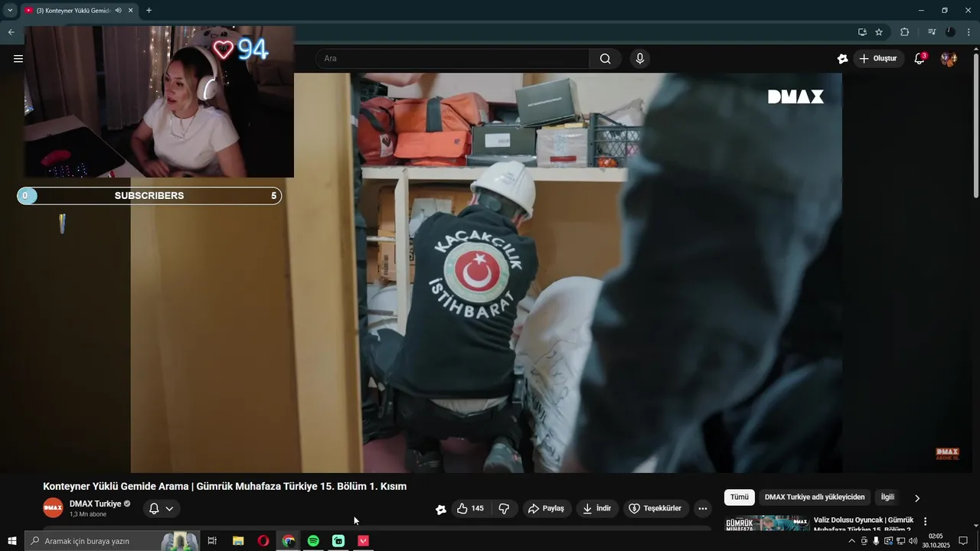Image resolution: width=980 pixels, height=551 pixels.
Task: Open Valiz Dolusu Oyuncak recommended video title
Action: tap(864, 524)
